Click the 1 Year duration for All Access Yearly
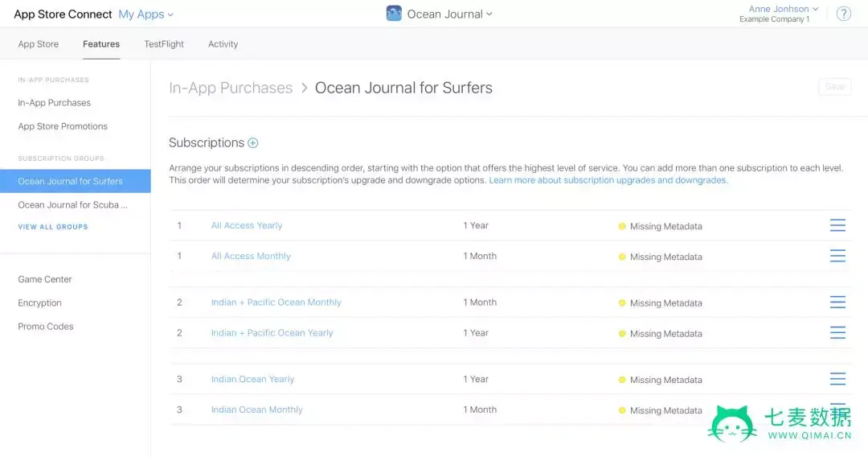Viewport: 868px width, 457px height. (x=476, y=225)
